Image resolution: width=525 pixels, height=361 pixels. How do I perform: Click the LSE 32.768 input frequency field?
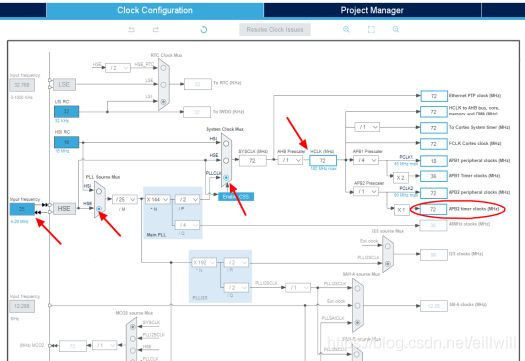pyautogui.click(x=22, y=85)
